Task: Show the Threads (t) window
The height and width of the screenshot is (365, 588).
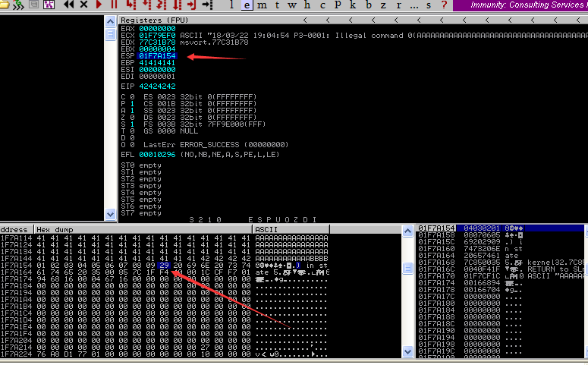Action: point(277,5)
